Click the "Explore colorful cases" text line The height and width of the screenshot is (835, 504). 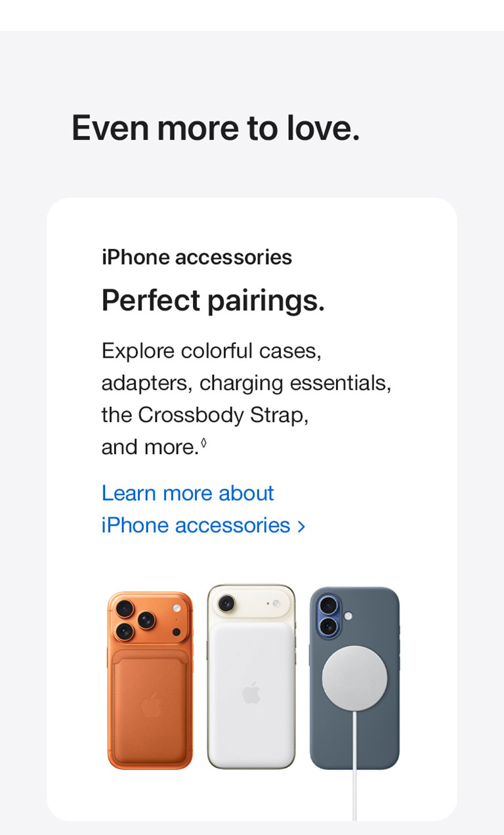coord(211,351)
